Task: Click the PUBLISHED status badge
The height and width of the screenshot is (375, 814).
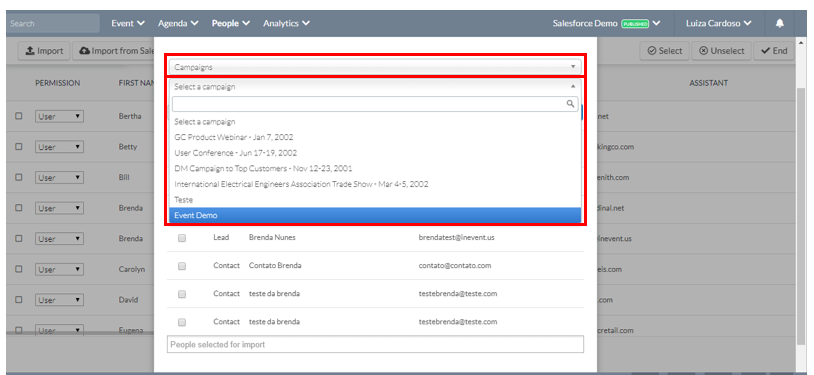Action: (635, 24)
